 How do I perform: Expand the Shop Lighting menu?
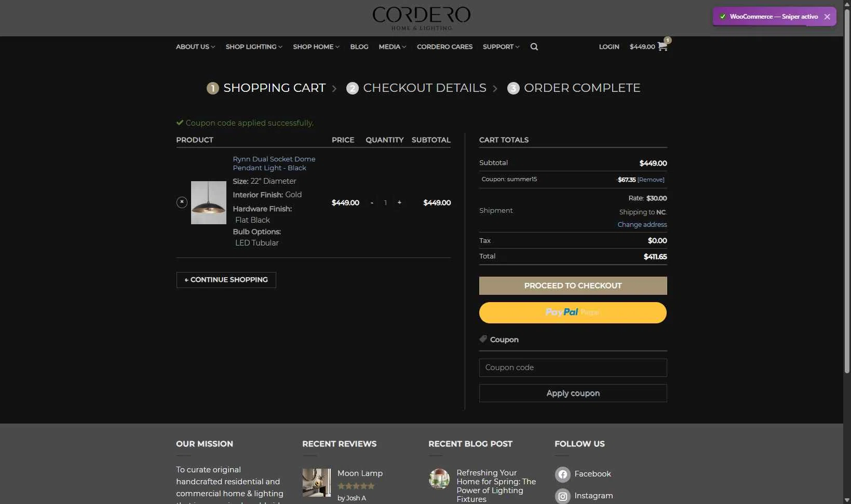pyautogui.click(x=254, y=47)
